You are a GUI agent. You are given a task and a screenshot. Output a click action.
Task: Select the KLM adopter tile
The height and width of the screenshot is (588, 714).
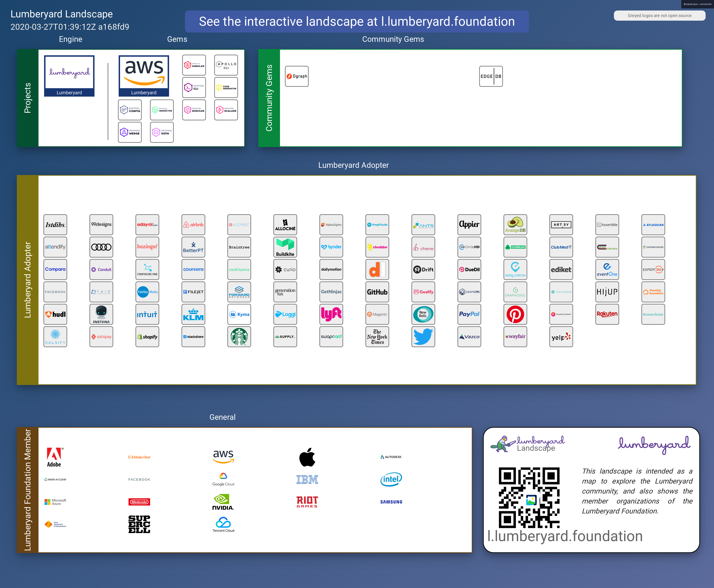[193, 314]
